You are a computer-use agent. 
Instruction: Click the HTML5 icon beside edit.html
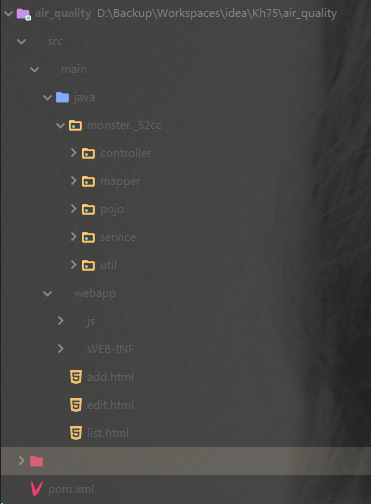76,405
